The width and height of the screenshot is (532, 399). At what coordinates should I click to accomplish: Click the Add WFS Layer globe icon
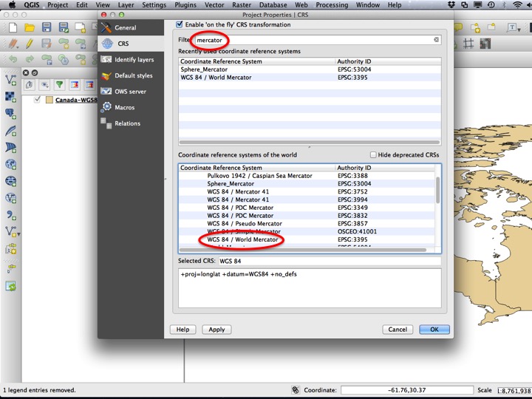pyautogui.click(x=10, y=198)
